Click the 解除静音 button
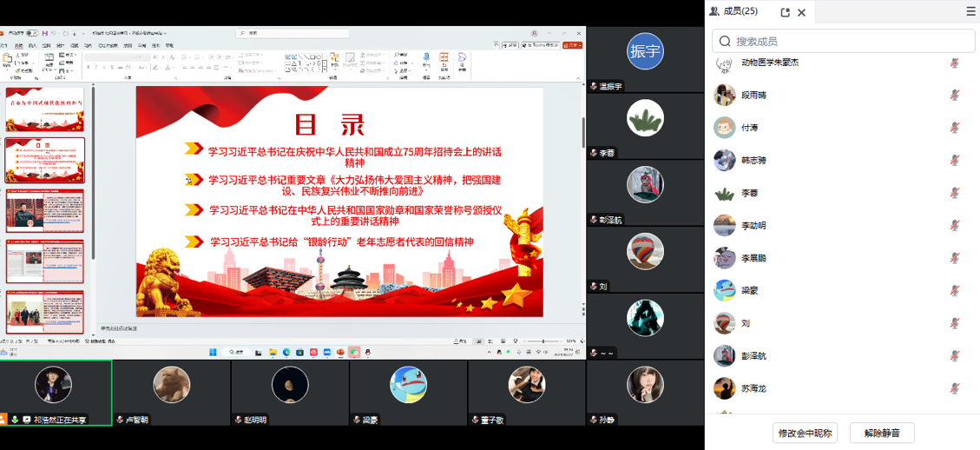The image size is (980, 450). point(882,433)
